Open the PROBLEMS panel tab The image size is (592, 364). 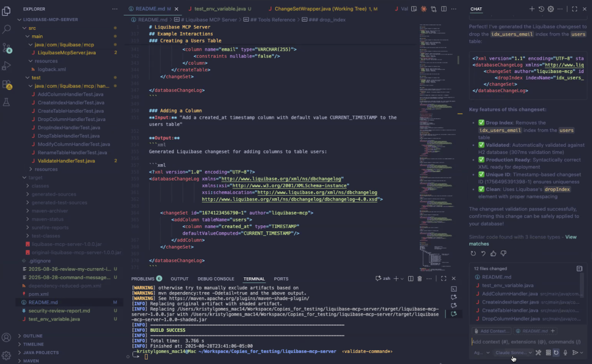146,279
